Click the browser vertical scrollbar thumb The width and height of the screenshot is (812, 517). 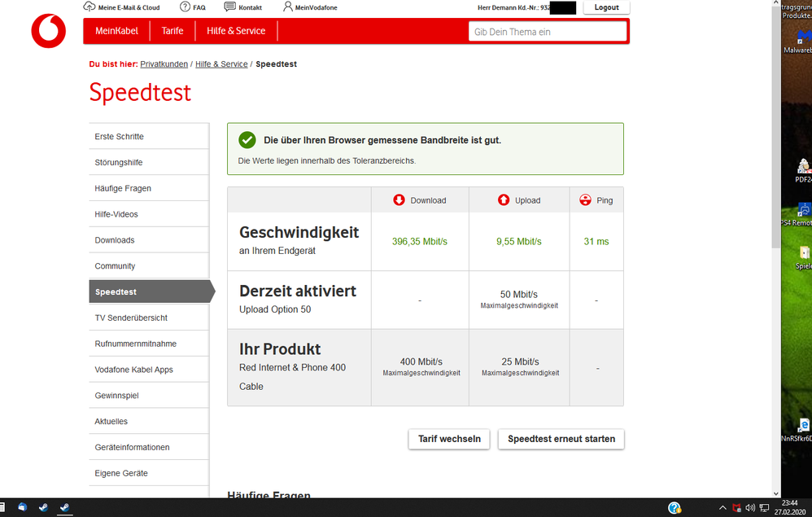[x=775, y=127]
